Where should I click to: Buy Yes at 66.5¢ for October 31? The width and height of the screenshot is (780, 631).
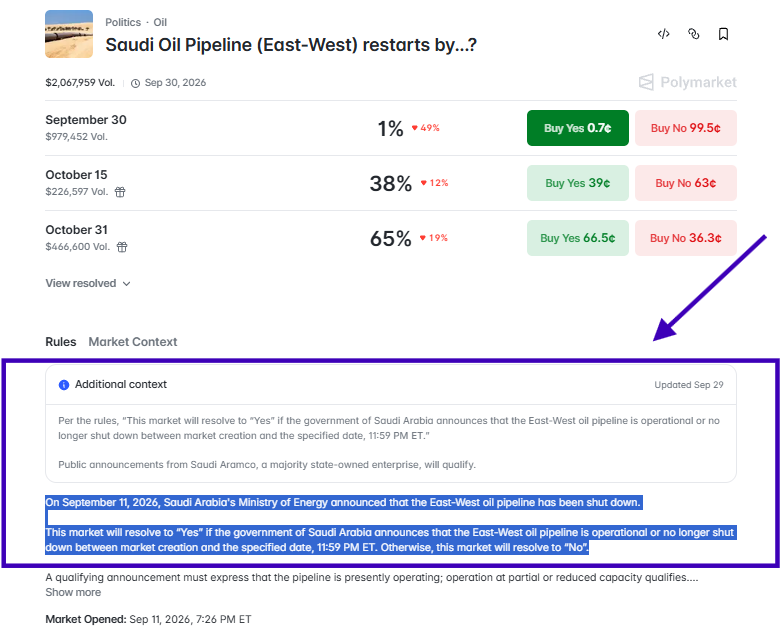(578, 238)
